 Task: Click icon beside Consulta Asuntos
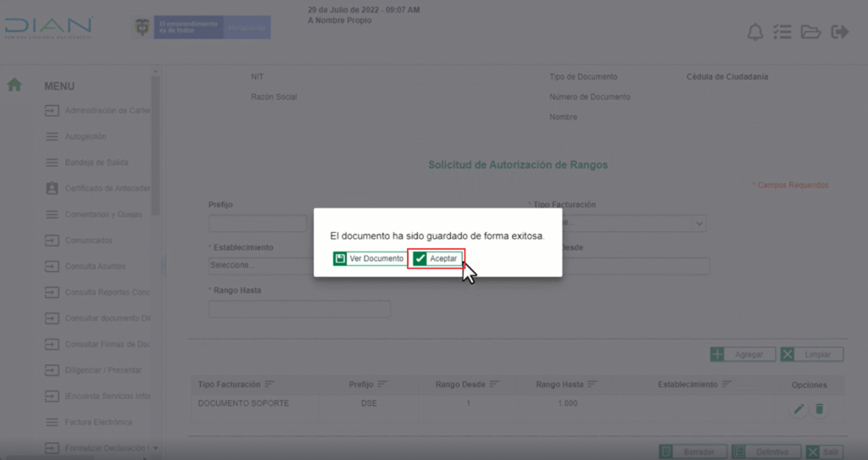tap(52, 266)
